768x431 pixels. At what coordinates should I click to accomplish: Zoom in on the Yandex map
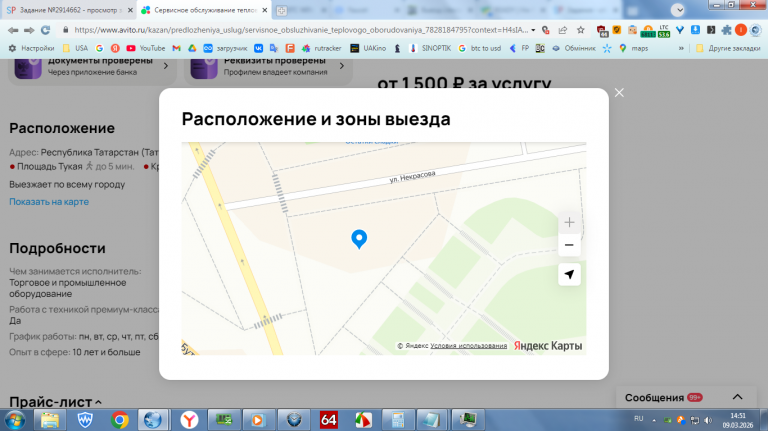[x=569, y=223]
